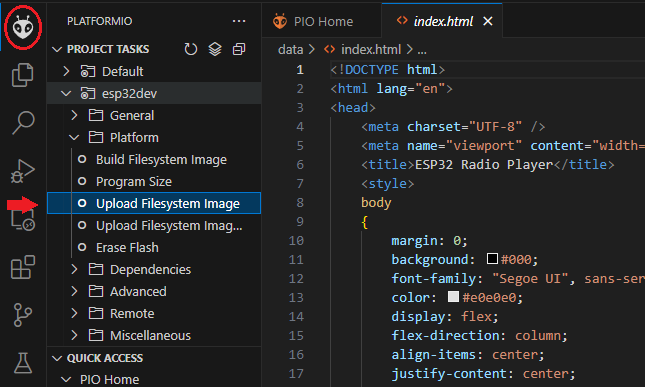The height and width of the screenshot is (387, 645).
Task: Click line number 9 in gutter
Action: [x=300, y=222]
